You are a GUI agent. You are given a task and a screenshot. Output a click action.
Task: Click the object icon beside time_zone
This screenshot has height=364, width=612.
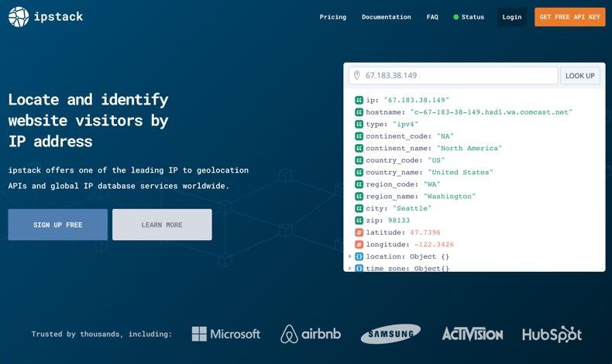click(359, 269)
